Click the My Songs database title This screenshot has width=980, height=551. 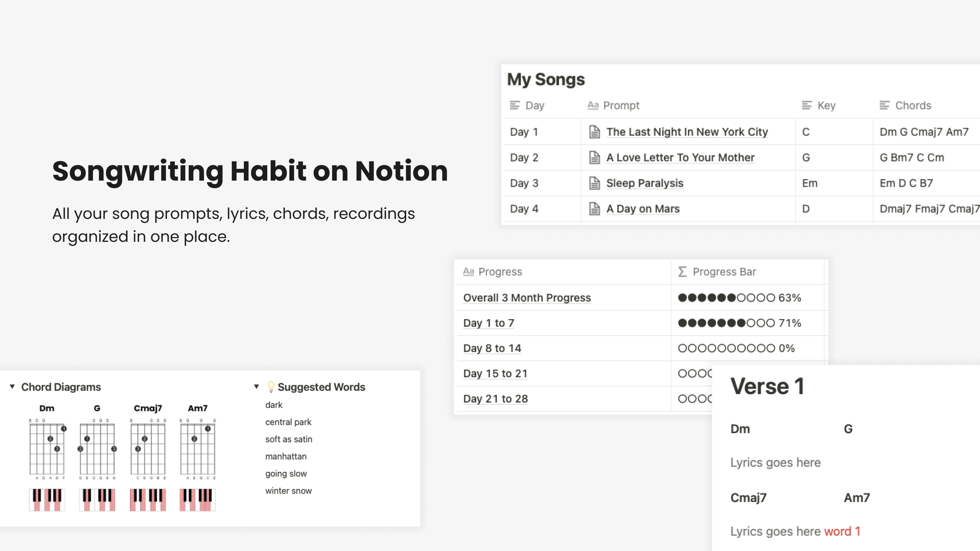point(546,80)
